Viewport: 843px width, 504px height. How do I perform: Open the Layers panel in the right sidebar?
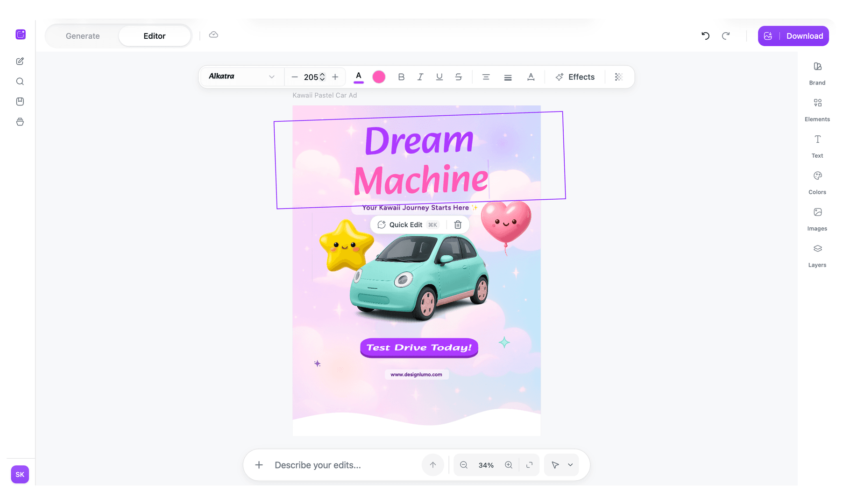point(817,254)
